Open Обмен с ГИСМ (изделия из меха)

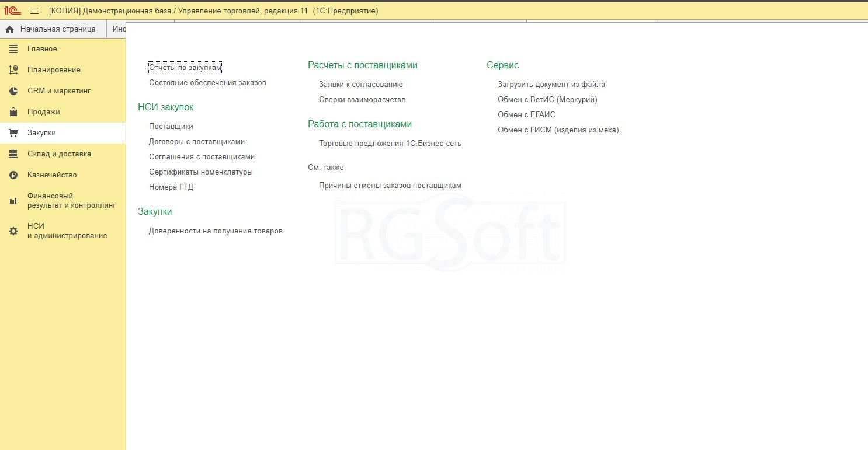click(x=558, y=130)
